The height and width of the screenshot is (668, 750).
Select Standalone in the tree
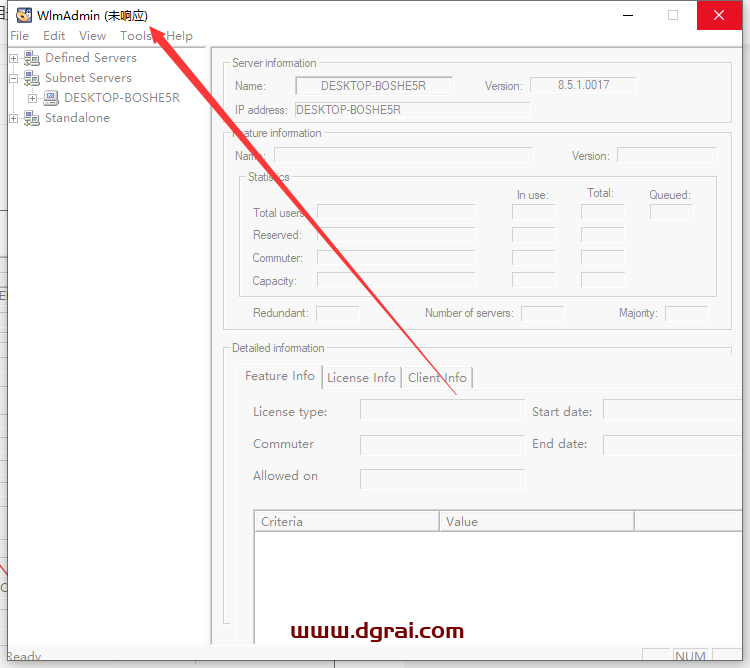tap(77, 118)
